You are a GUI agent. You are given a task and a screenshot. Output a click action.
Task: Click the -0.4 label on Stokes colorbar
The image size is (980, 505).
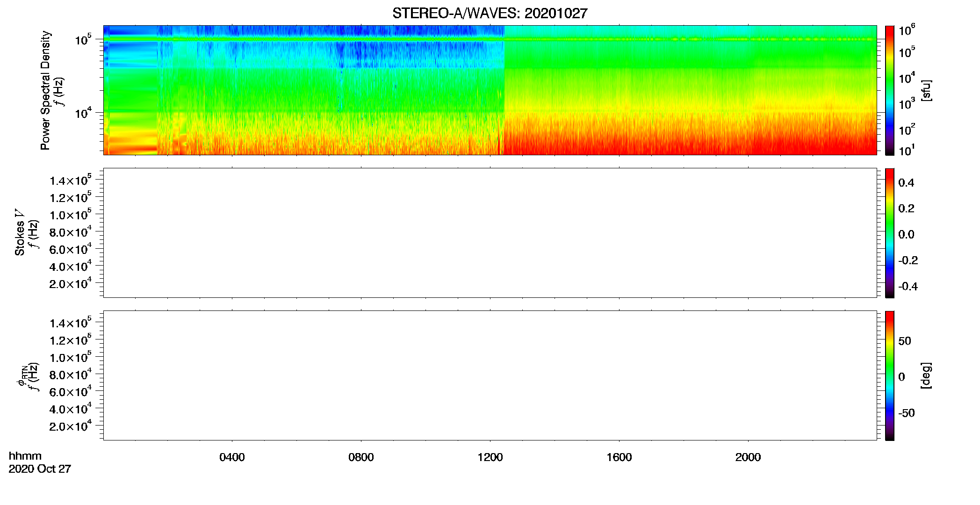pos(908,287)
